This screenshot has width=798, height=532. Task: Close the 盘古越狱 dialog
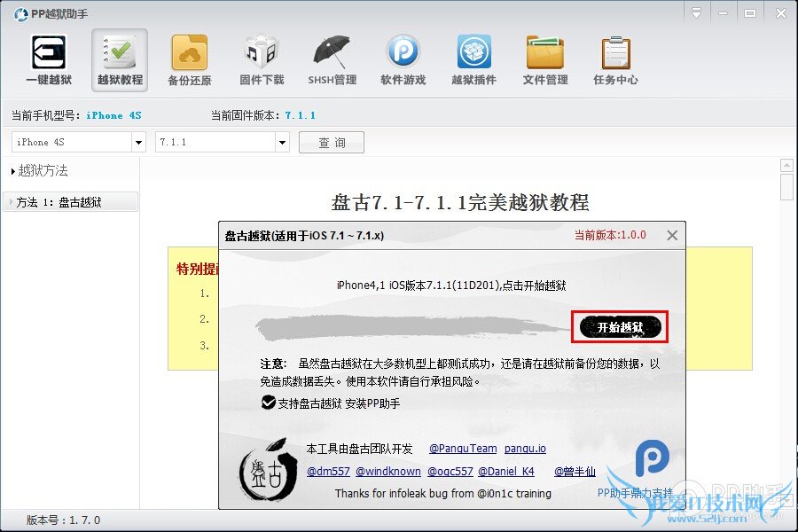pos(671,235)
